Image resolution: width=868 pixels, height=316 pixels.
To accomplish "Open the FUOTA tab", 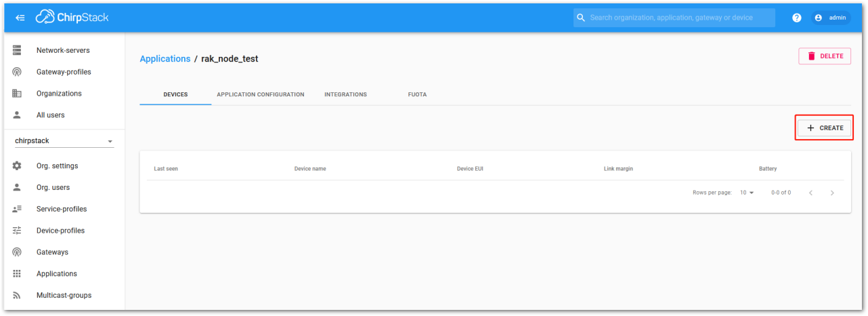I will (417, 94).
